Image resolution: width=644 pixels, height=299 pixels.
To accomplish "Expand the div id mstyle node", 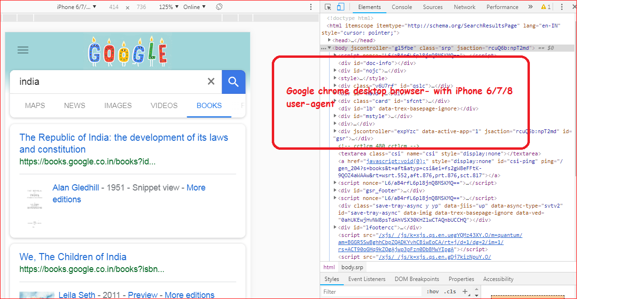I will pos(335,116).
